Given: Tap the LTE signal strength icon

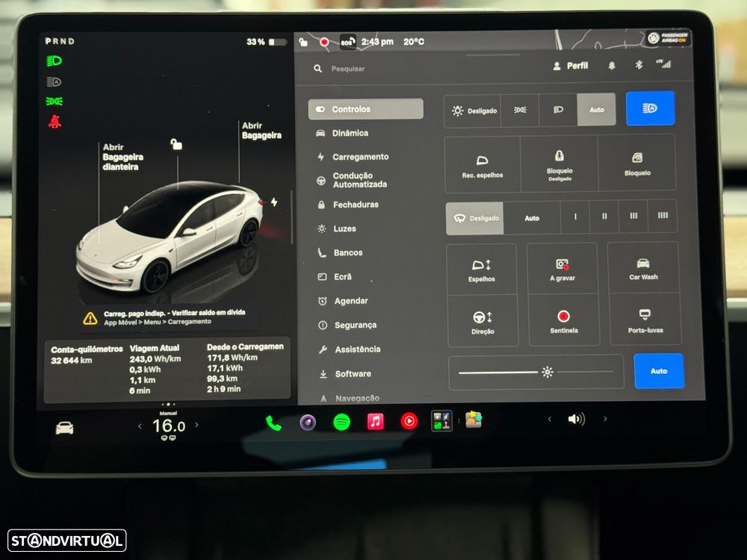Looking at the screenshot, I should [x=663, y=63].
